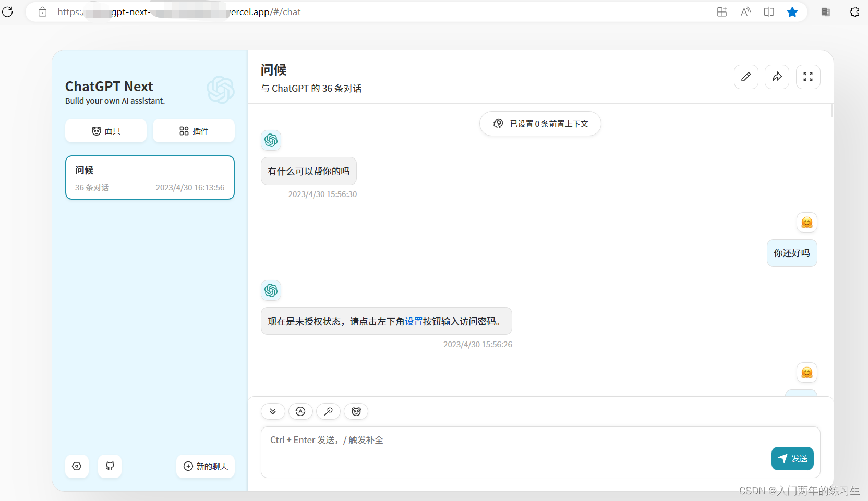The image size is (868, 501).
Task: Open browser extensions puzzle icon
Action: [854, 12]
